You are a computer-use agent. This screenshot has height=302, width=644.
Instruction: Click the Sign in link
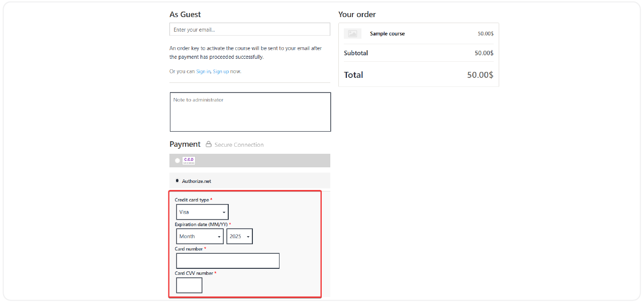tap(203, 71)
